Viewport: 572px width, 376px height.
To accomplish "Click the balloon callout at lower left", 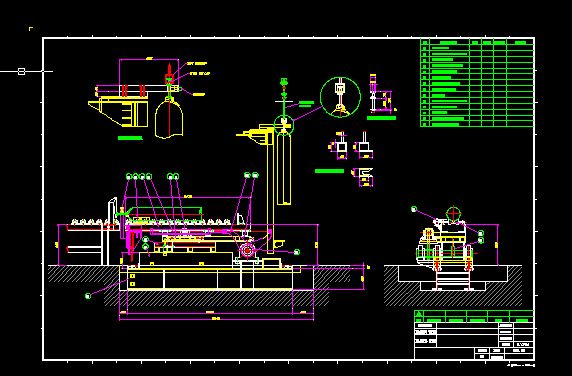I will (x=88, y=296).
